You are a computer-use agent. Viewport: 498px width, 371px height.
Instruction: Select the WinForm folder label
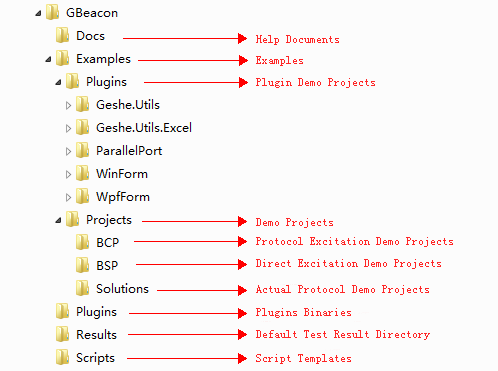122,174
